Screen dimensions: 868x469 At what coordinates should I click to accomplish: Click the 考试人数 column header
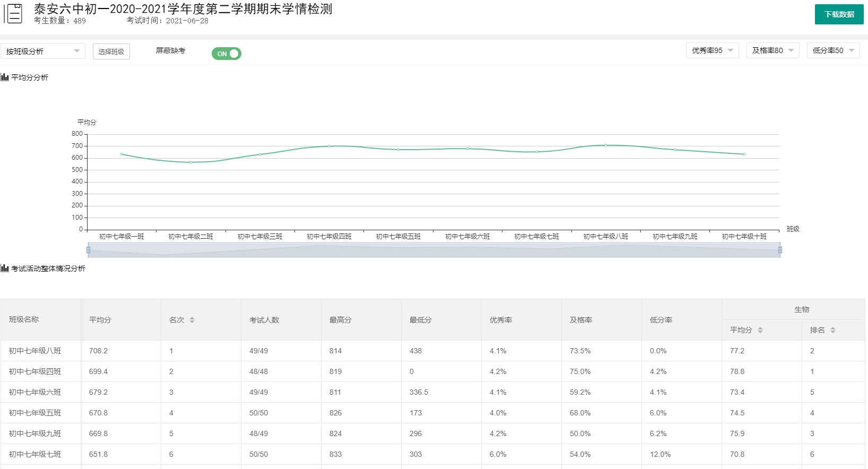click(x=281, y=320)
